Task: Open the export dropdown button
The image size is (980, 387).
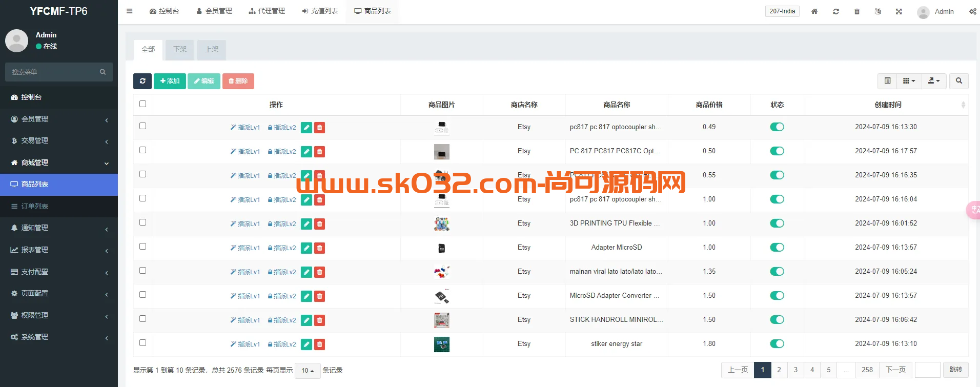Action: point(934,81)
